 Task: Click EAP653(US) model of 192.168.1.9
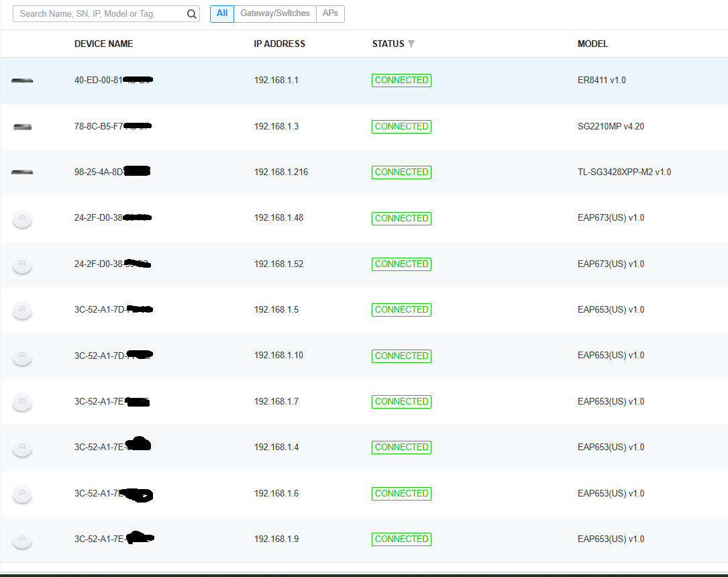(611, 539)
